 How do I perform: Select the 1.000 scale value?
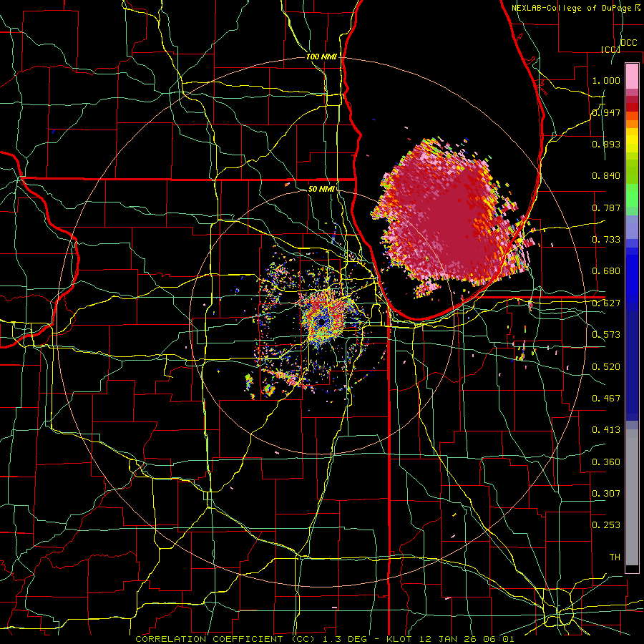606,80
